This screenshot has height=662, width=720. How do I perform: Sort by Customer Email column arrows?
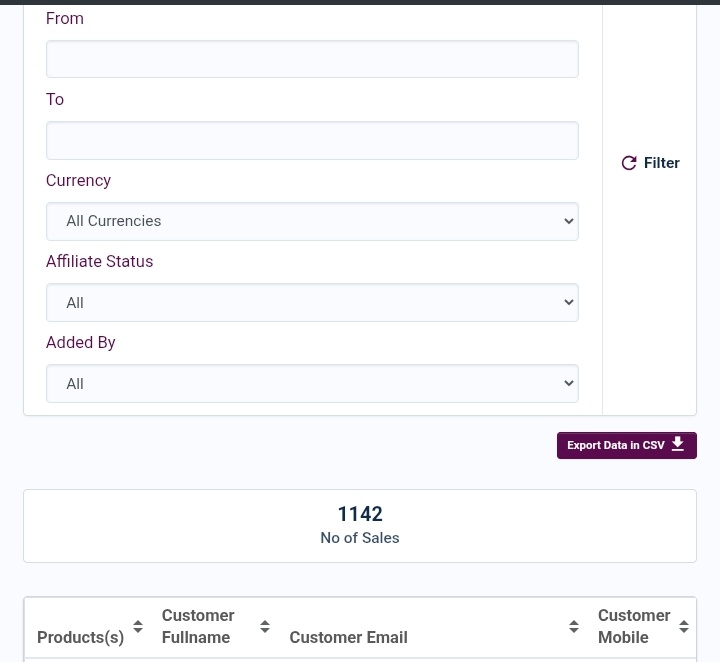coord(574,627)
